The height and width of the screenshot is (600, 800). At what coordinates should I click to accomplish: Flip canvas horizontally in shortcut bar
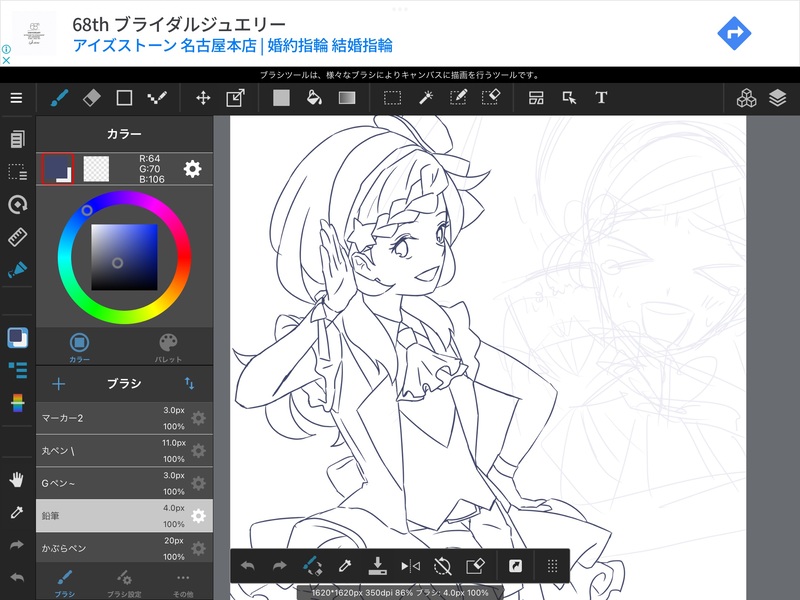point(410,566)
